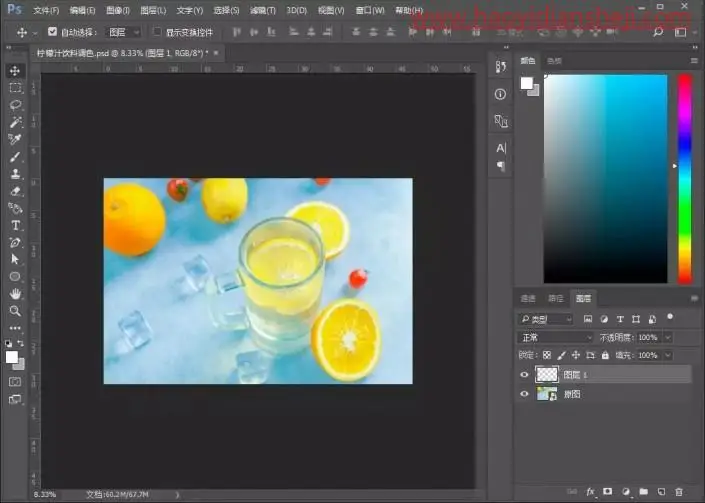The height and width of the screenshot is (503, 705).
Task: Open the Color panel flyout menu
Action: tap(695, 60)
